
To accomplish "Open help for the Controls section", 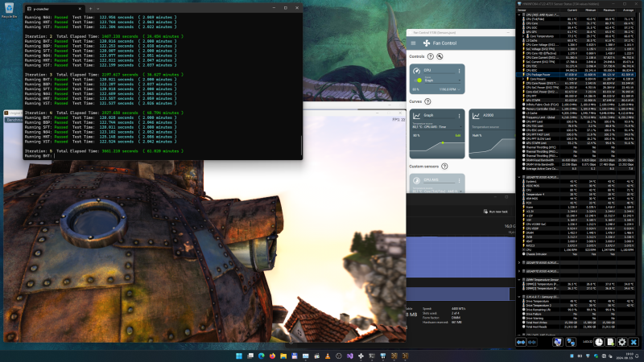I will click(431, 56).
